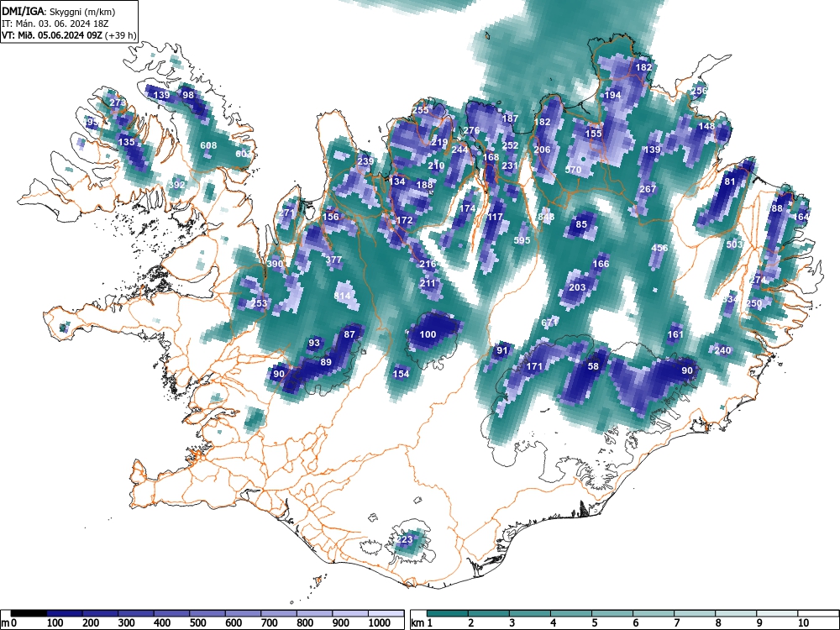The image size is (840, 630).
Task: Click the visibility value 166 on the map
Action: (x=601, y=264)
